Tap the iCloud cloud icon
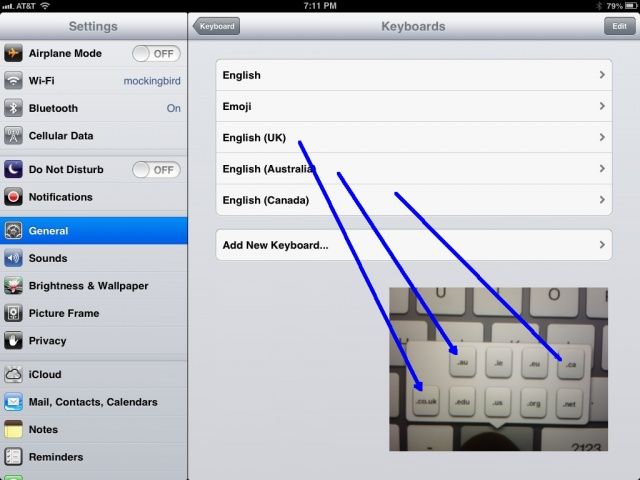Viewport: 640px width, 480px height. click(14, 375)
